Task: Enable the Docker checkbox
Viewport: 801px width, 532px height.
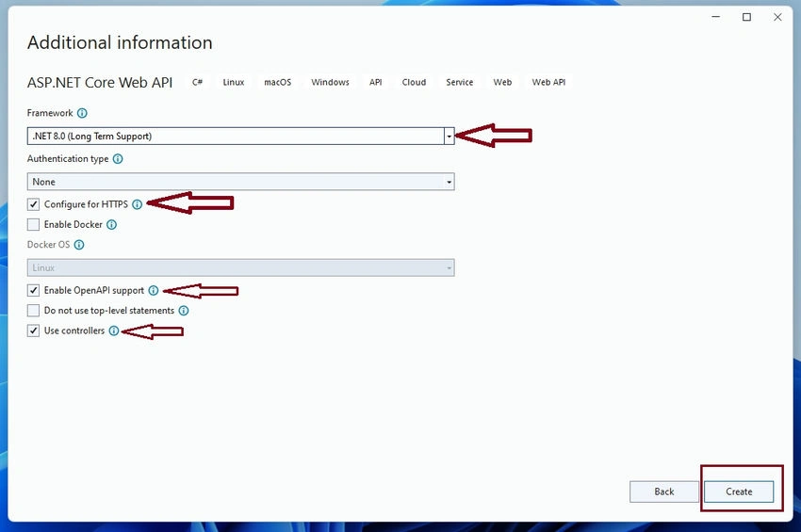Action: point(33,225)
